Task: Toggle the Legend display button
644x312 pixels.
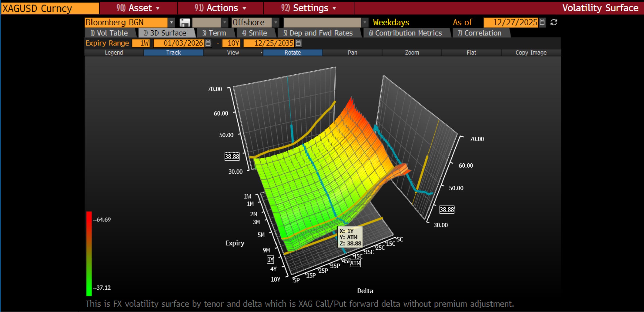Action: pos(114,53)
